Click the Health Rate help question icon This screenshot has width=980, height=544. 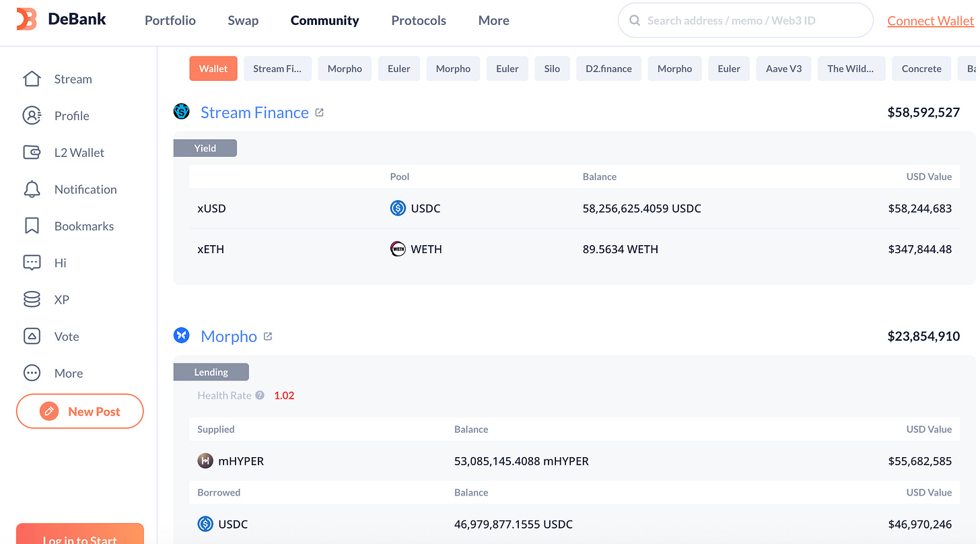(260, 395)
